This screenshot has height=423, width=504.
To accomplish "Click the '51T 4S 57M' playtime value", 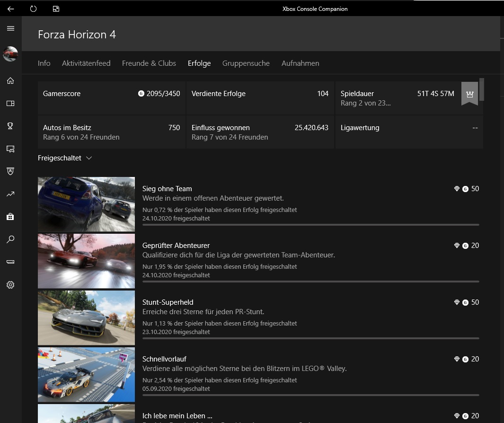I will (x=435, y=94).
